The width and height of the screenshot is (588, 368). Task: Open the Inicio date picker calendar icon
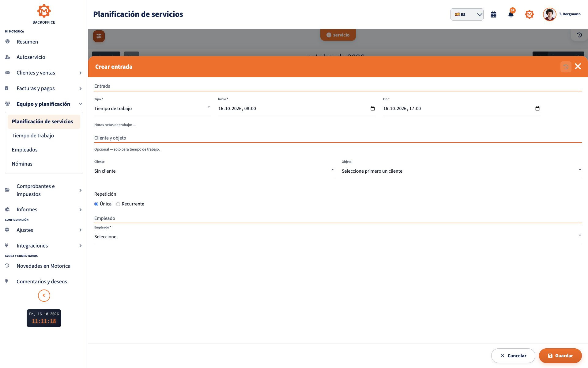[373, 109]
